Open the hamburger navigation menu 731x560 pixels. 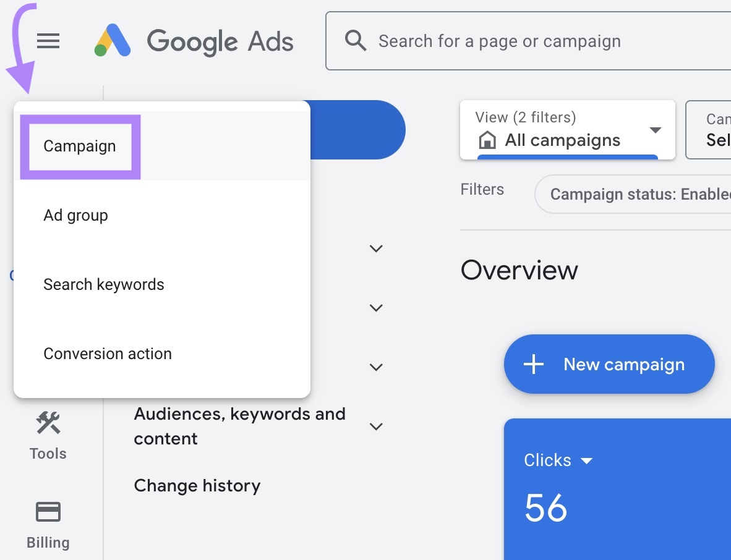(48, 41)
